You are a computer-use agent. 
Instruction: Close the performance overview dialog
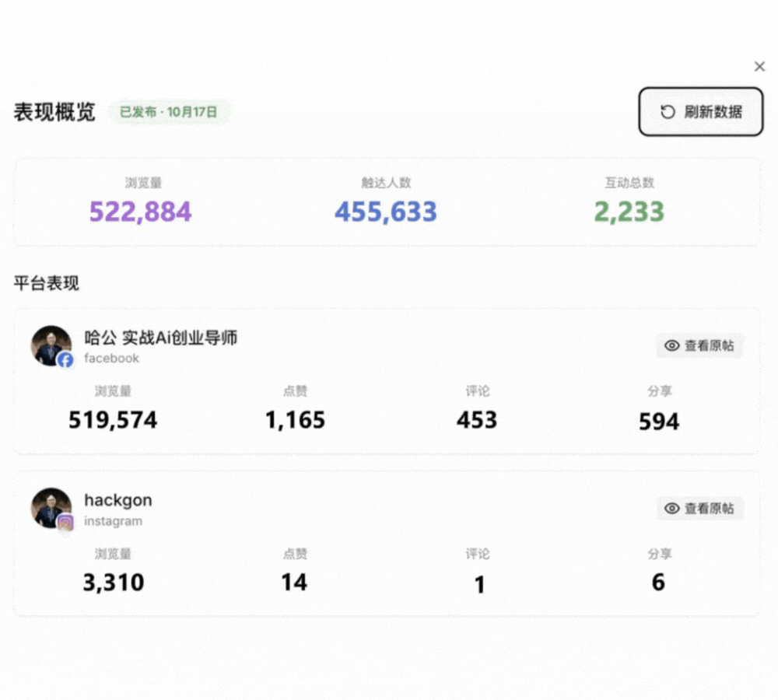tap(760, 66)
